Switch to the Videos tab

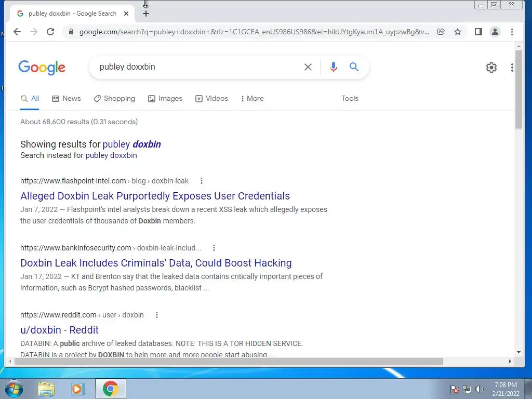pos(212,98)
